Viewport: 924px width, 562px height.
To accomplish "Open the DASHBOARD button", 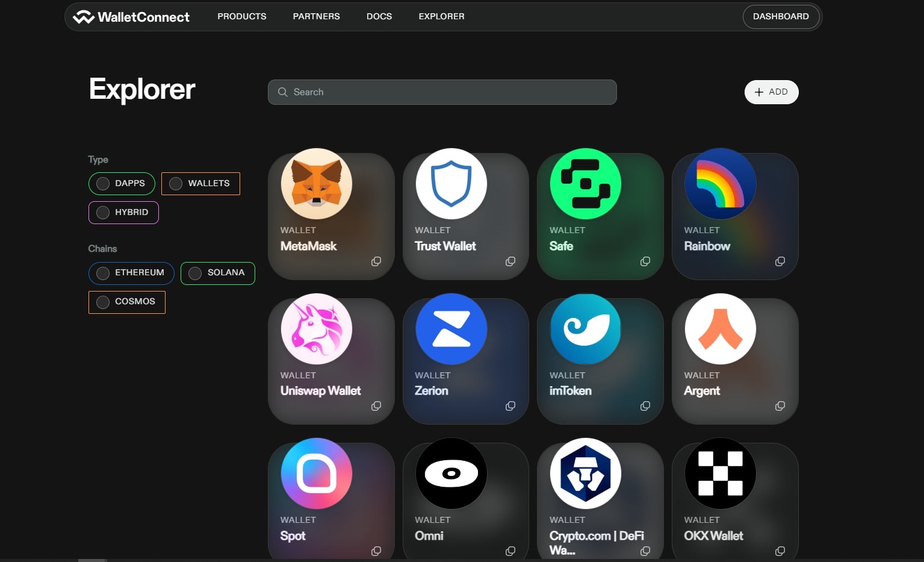I will (x=781, y=17).
